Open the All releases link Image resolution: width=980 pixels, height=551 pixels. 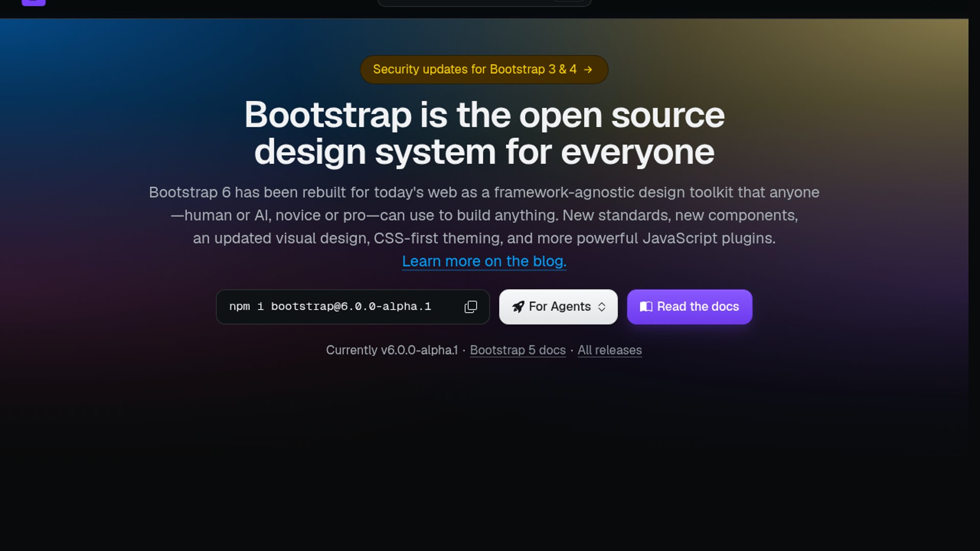click(609, 350)
